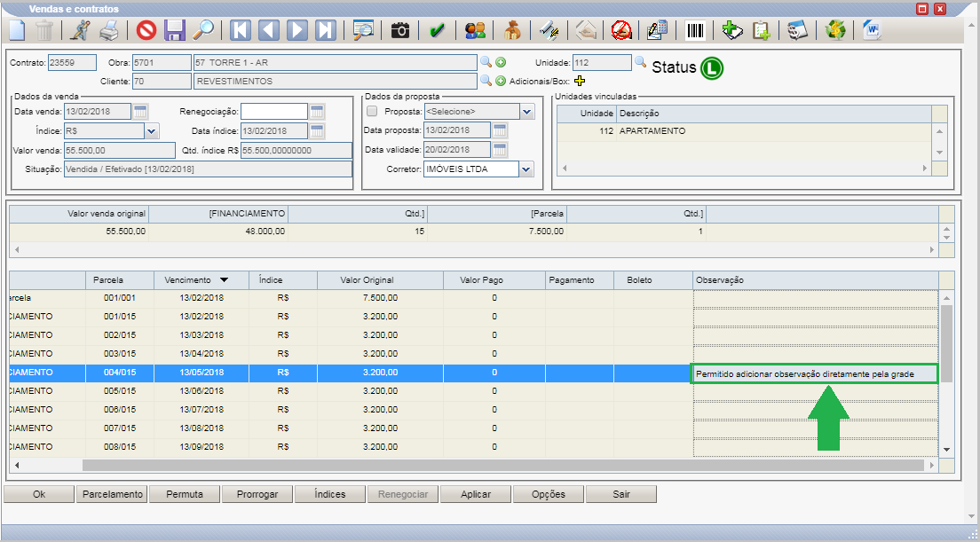Click the clipboard with green plus icon

[x=761, y=30]
